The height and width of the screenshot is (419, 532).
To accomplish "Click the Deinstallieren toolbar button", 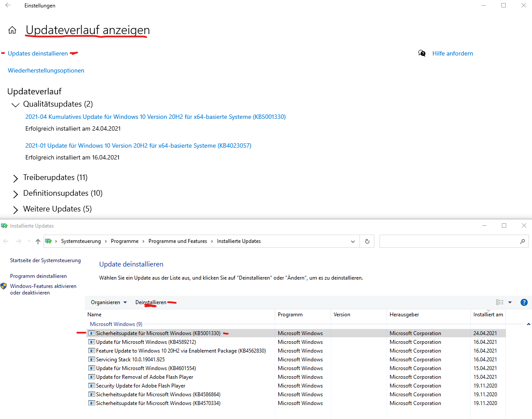I will (x=151, y=302).
